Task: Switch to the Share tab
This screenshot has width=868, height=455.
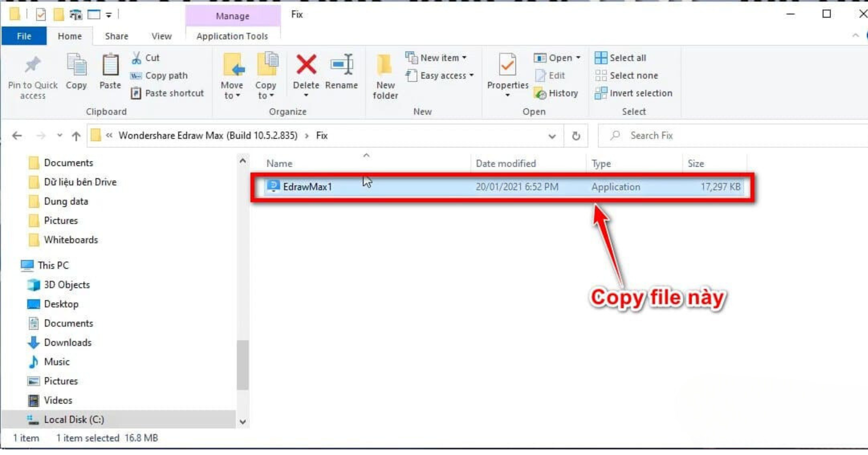Action: coord(117,36)
